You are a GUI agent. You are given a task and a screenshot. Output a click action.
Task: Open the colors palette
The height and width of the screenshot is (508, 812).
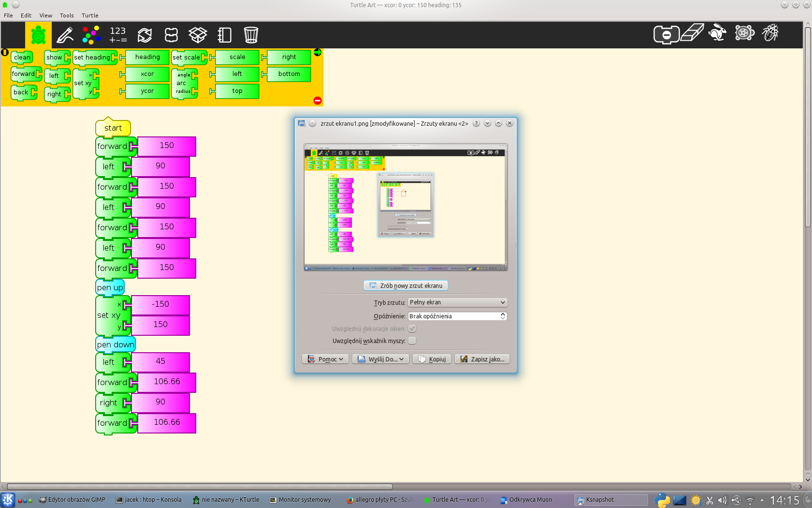(x=91, y=35)
